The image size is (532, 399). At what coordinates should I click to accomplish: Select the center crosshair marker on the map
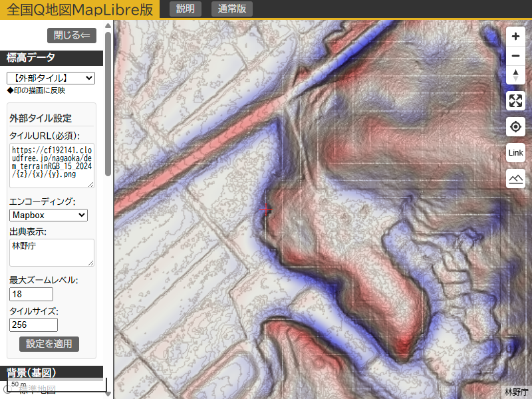(265, 209)
